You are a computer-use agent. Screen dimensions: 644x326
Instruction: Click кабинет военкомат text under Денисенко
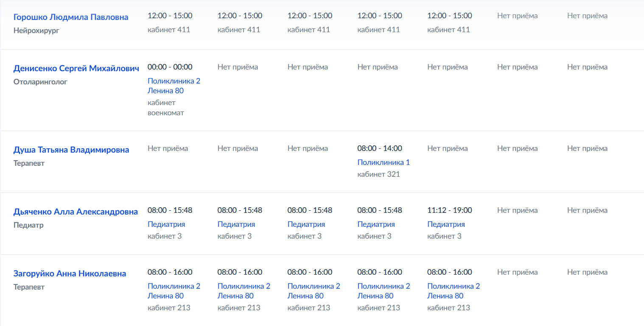[166, 108]
